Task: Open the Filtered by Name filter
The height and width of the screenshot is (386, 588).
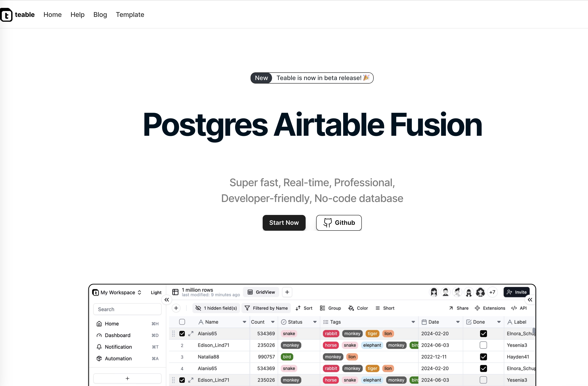Action: tap(266, 308)
